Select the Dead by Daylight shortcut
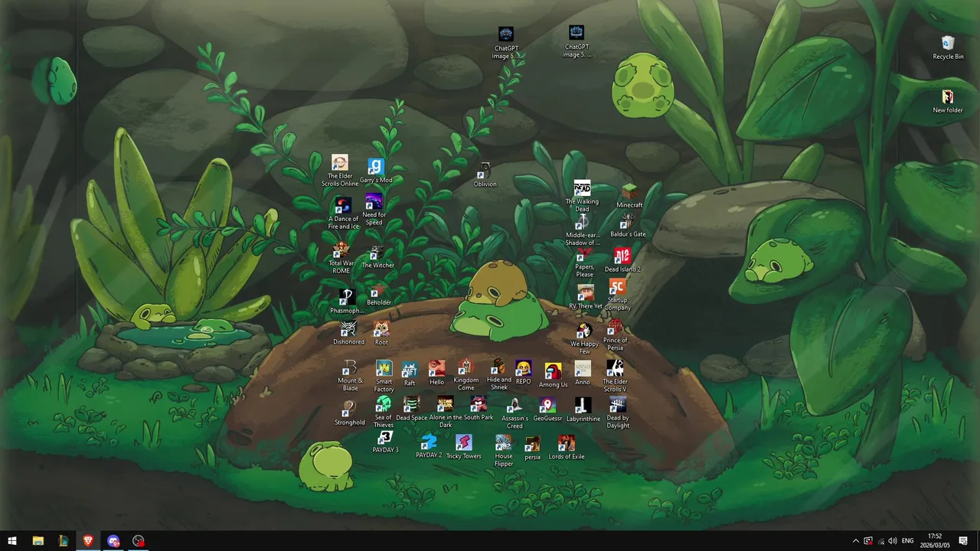980x551 pixels. click(617, 412)
